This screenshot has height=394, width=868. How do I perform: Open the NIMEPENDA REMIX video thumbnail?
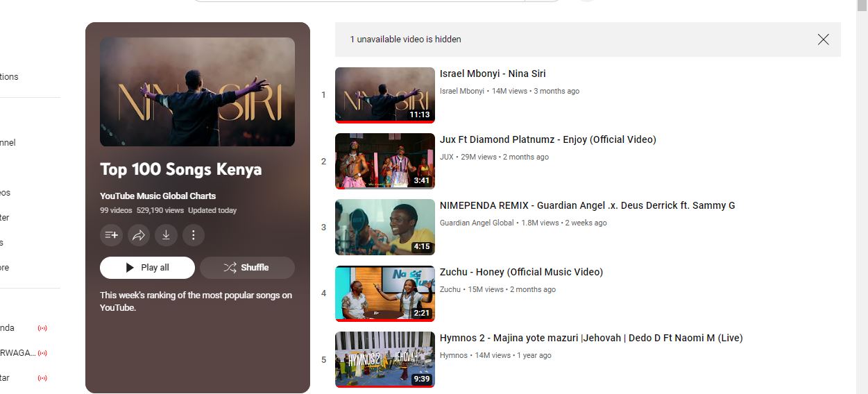tap(384, 228)
